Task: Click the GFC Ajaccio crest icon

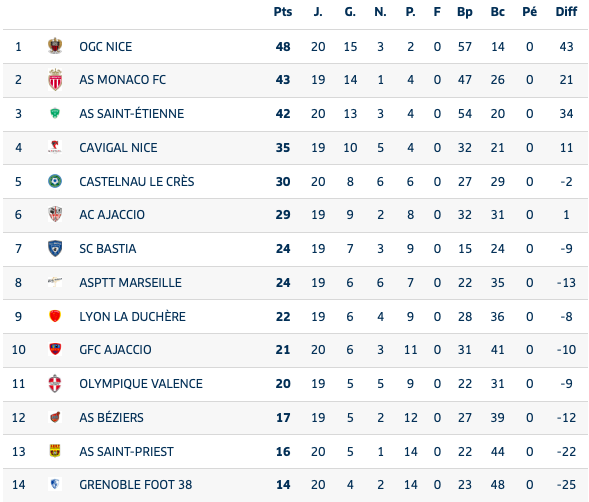Action: 55,349
